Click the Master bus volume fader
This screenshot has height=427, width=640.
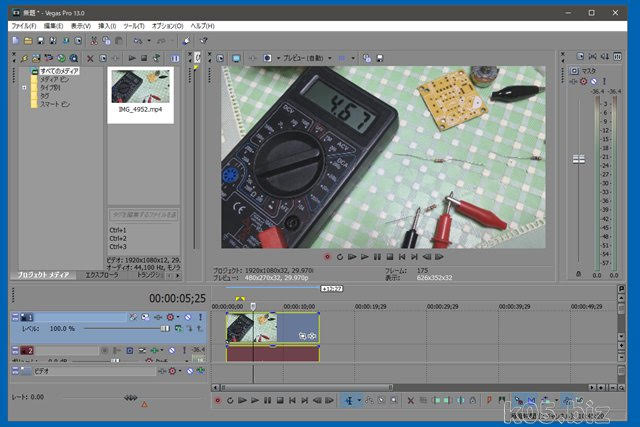tap(578, 159)
